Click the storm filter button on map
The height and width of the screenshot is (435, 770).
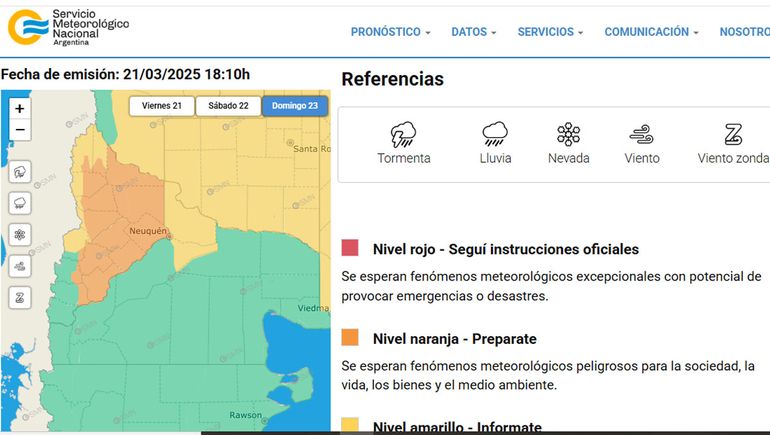(x=20, y=171)
